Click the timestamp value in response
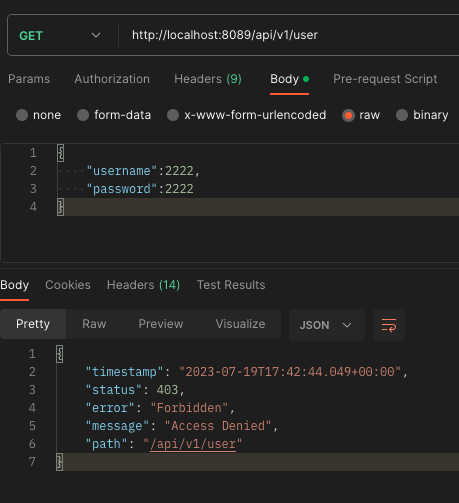 [x=290, y=372]
